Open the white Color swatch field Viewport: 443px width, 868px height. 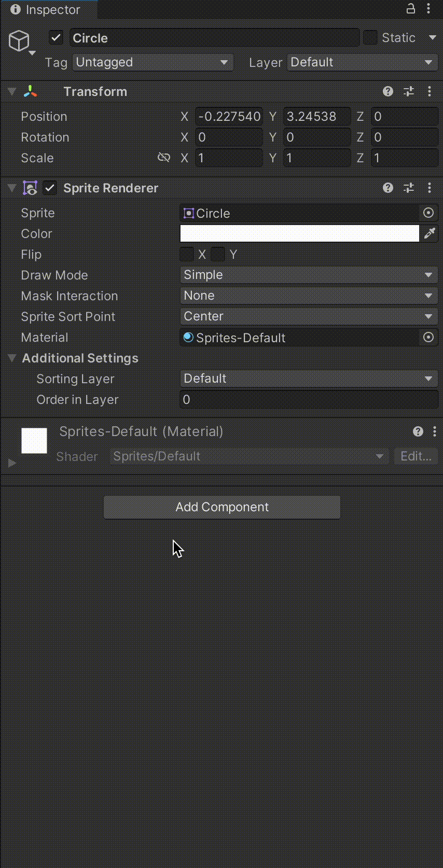[x=299, y=233]
